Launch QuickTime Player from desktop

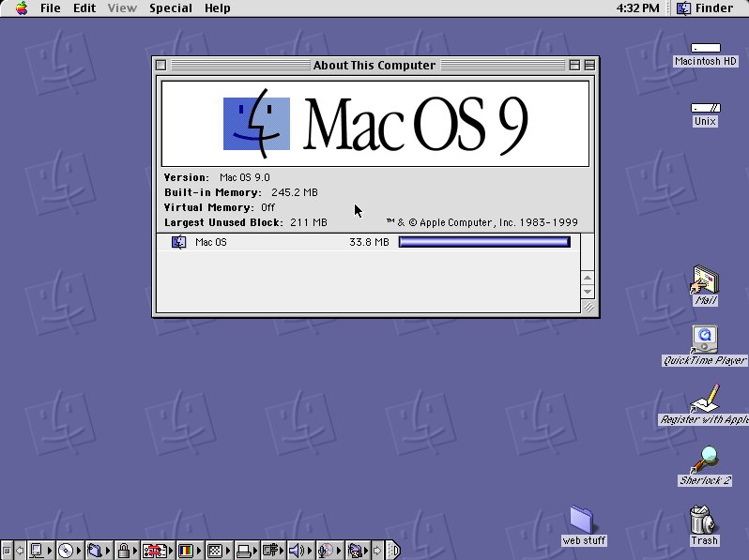(704, 340)
